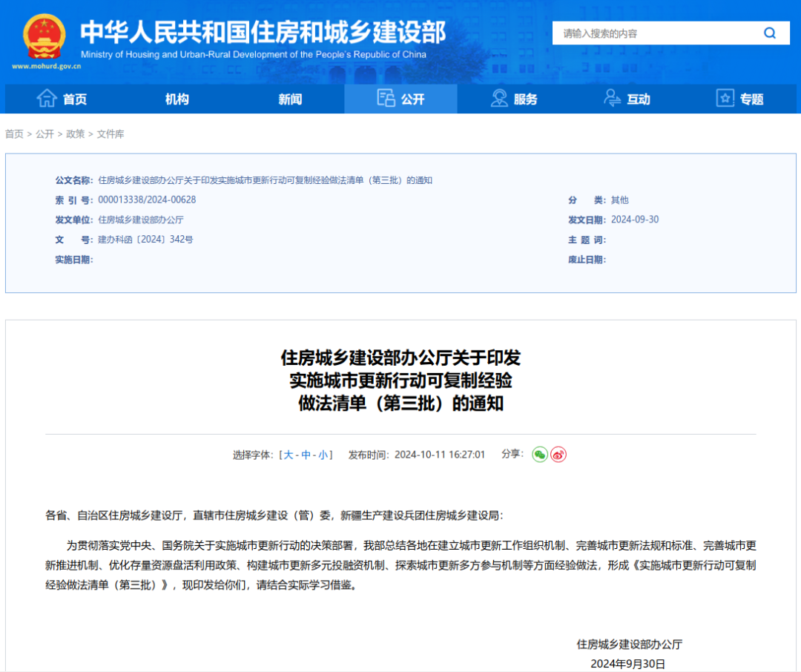Click the 公文名称 document title value
801x672 pixels.
pyautogui.click(x=265, y=180)
